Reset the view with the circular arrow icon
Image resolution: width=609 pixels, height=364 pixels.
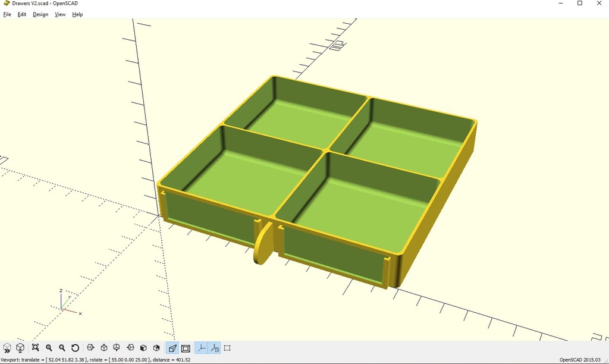coord(76,348)
